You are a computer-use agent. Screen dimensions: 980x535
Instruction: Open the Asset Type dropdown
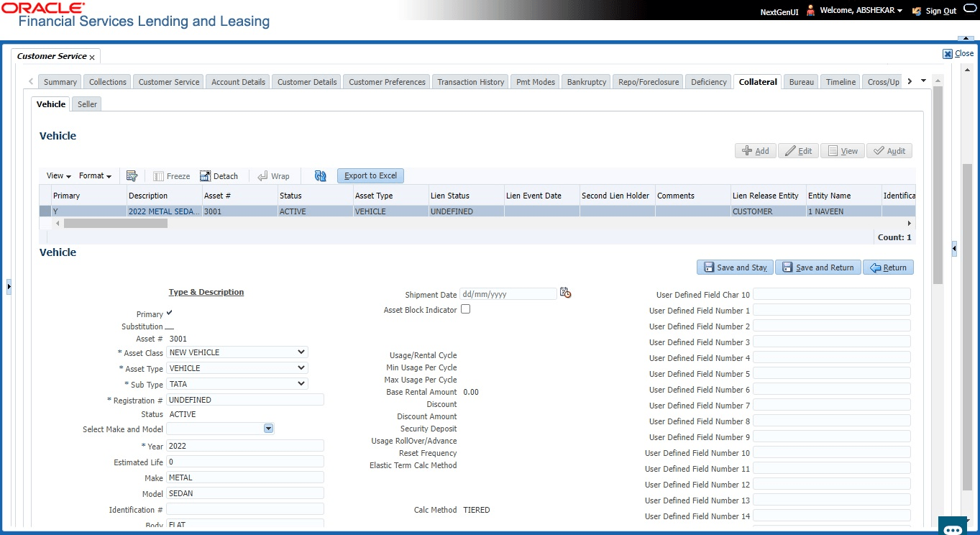coord(237,368)
